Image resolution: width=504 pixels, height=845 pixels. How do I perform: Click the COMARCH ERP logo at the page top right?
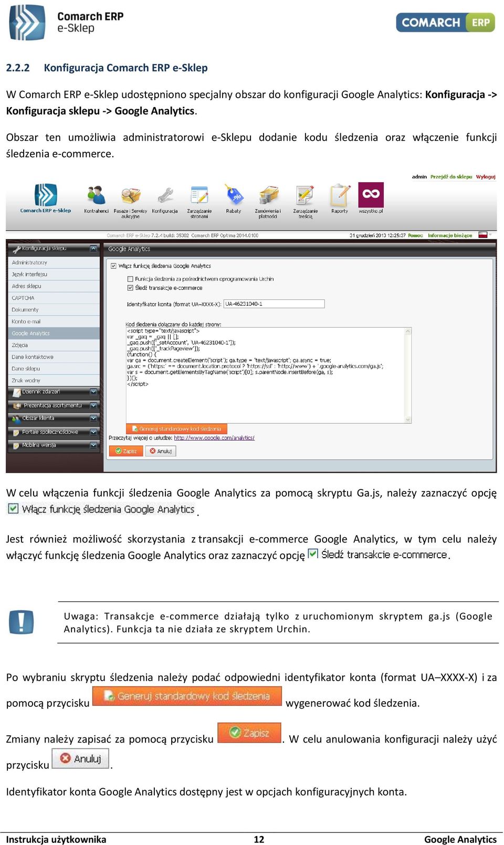click(445, 23)
